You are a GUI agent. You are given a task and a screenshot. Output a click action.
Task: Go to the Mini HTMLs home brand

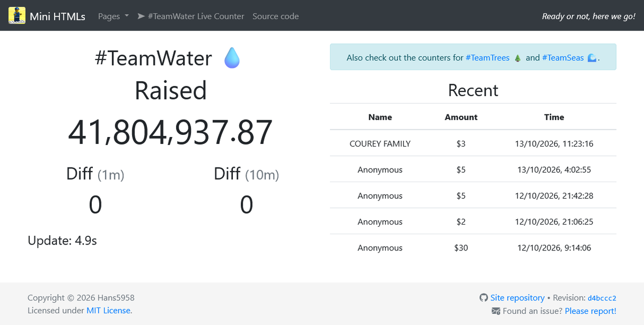tap(47, 16)
